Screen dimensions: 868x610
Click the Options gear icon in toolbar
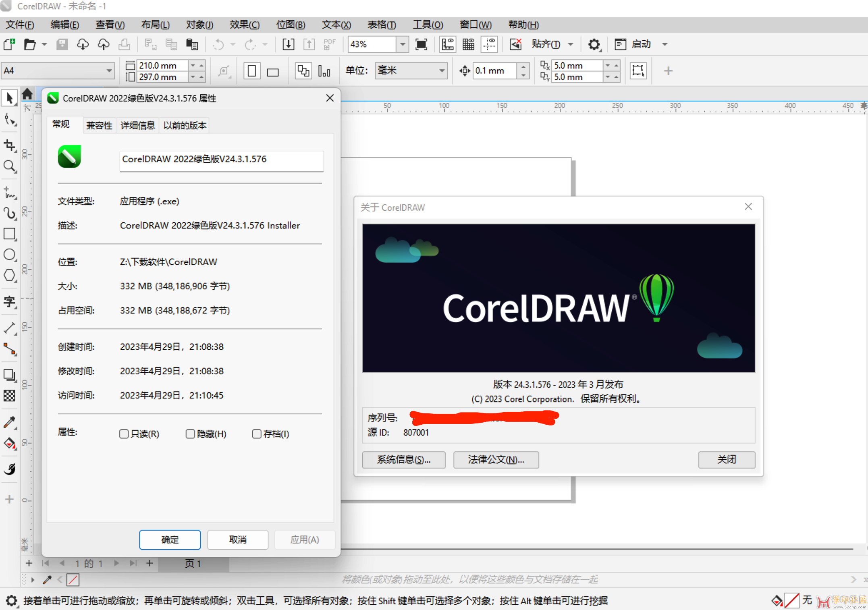[594, 44]
